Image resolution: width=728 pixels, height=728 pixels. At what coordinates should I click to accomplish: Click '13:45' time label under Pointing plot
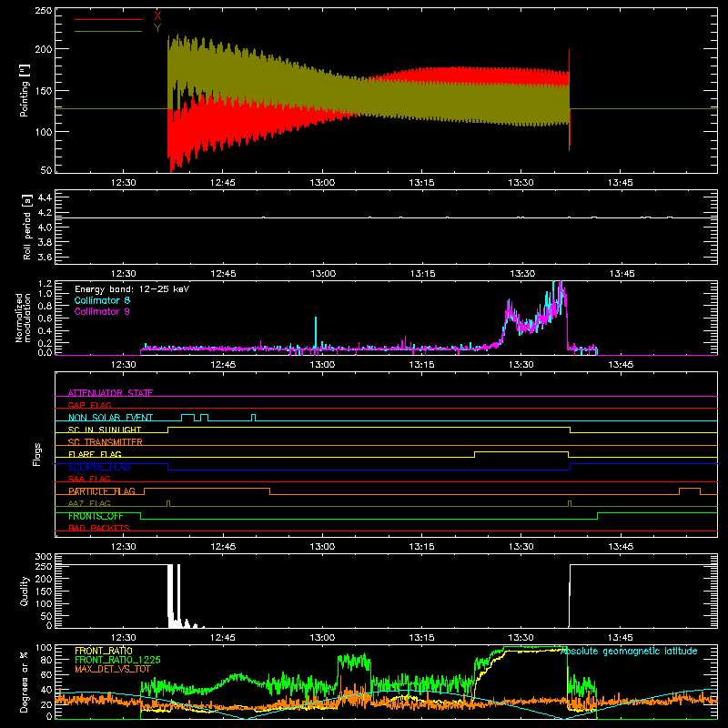(621, 183)
